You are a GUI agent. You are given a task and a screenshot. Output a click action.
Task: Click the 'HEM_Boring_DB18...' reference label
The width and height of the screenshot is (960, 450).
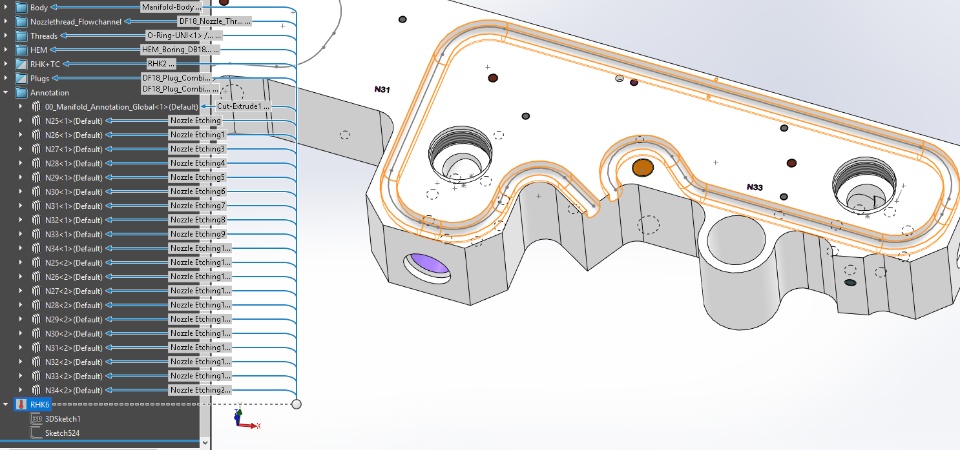click(180, 50)
